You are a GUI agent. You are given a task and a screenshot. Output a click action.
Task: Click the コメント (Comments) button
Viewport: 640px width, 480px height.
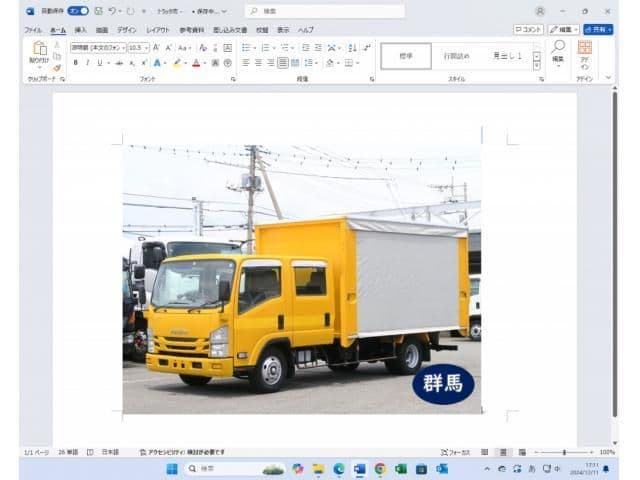coord(528,30)
